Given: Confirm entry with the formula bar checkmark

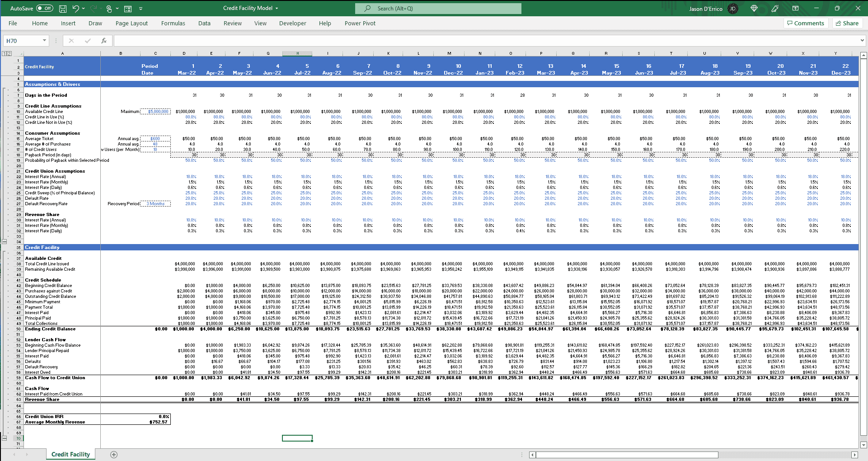Looking at the screenshot, I should [x=87, y=41].
